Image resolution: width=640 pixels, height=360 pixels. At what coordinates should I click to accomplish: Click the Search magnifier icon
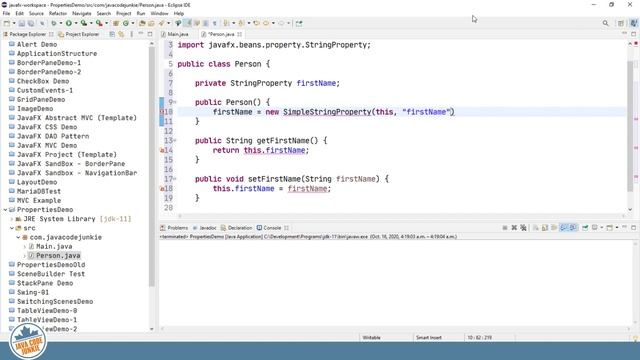605,23
